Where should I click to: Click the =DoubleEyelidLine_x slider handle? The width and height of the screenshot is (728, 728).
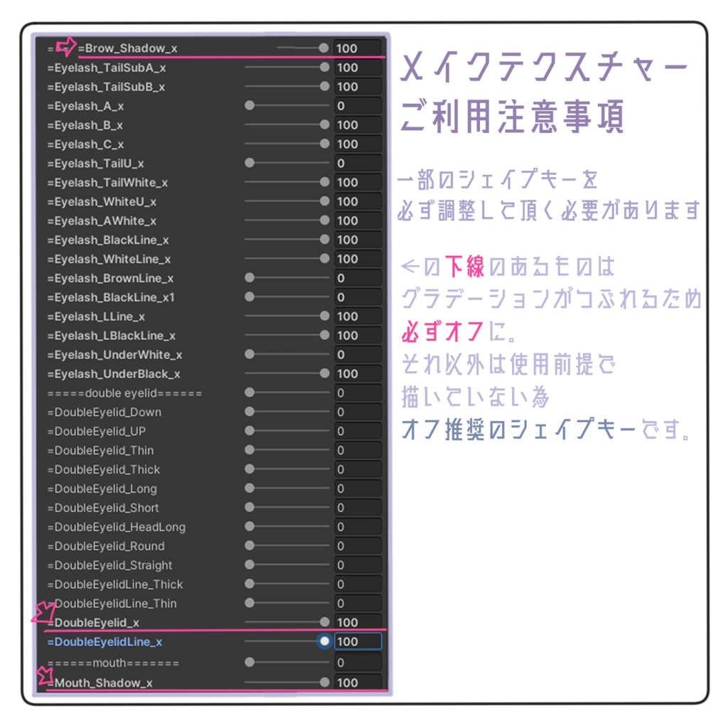click(x=323, y=641)
